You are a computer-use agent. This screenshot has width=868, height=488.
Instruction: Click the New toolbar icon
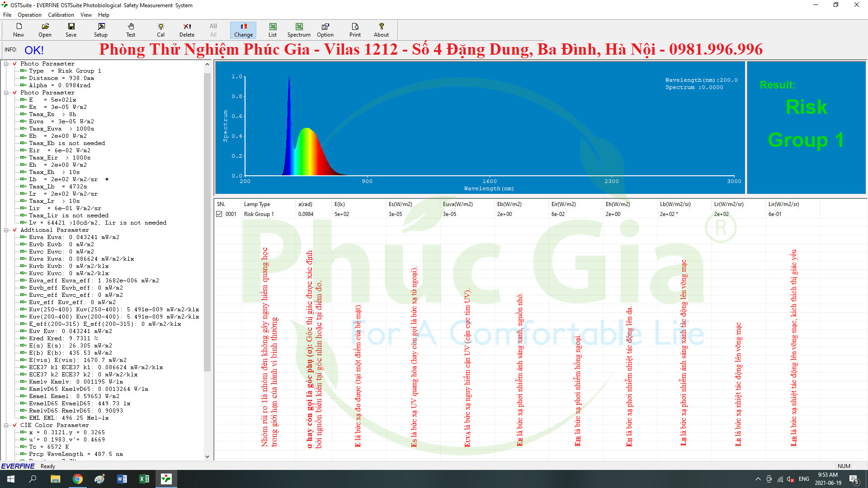click(19, 30)
